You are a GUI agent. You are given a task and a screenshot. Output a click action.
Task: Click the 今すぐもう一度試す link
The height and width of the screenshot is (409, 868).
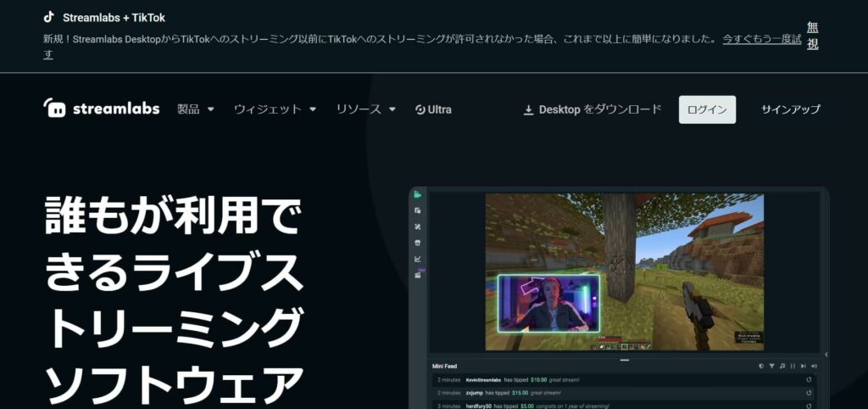coord(762,39)
